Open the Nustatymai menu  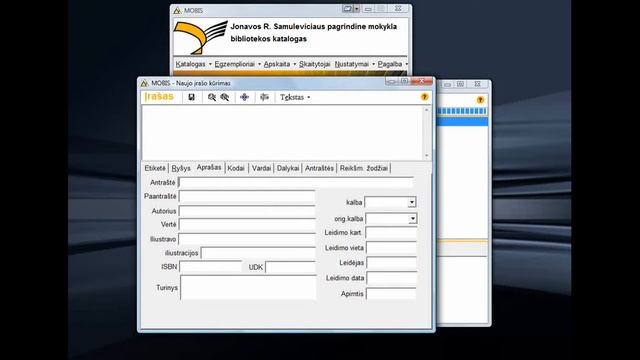(354, 64)
